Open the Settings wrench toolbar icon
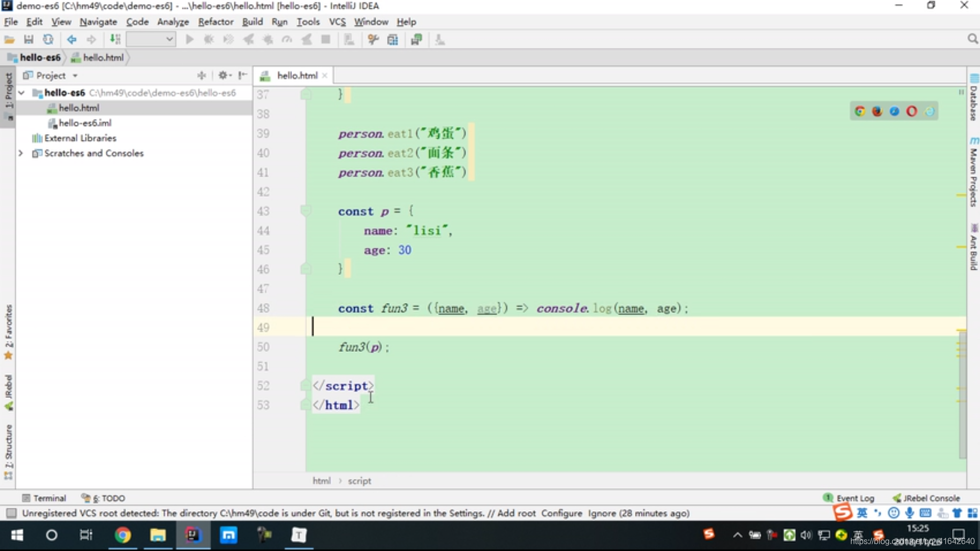The width and height of the screenshot is (980, 551). coord(373,40)
